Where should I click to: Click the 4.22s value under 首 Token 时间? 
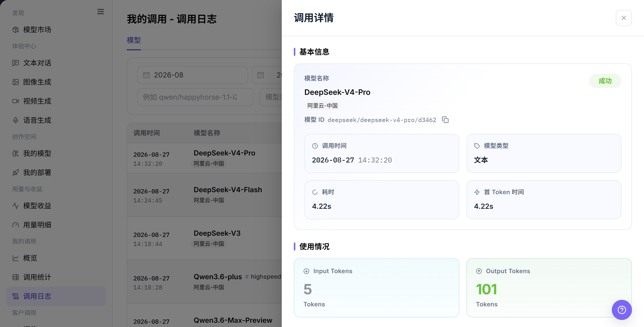point(484,207)
